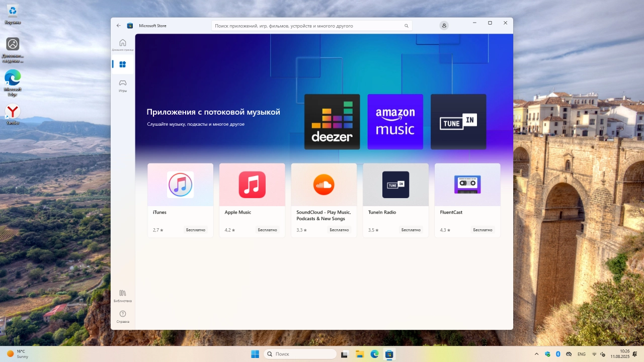Go back using the Store back arrow
This screenshot has width=644, height=362.
(x=119, y=26)
